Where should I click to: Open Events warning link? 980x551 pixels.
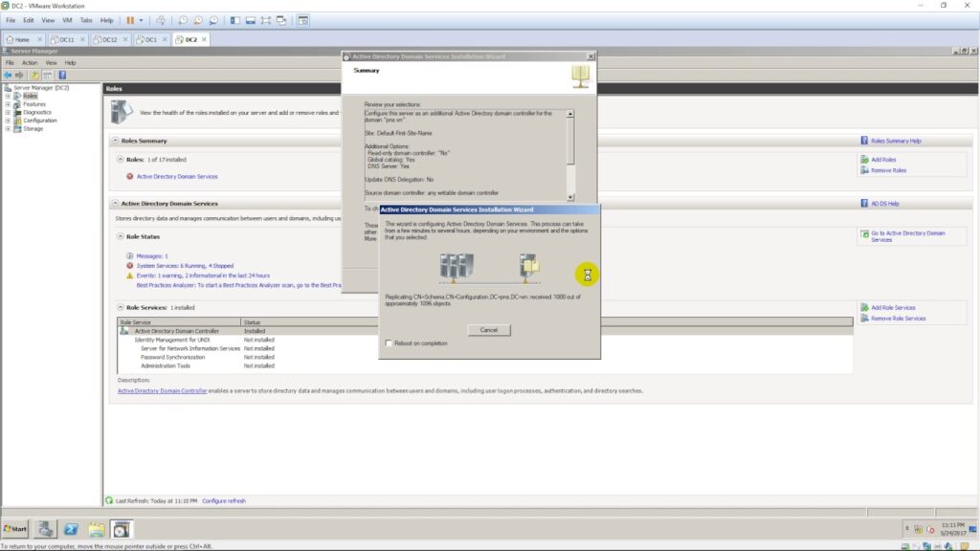pos(203,275)
